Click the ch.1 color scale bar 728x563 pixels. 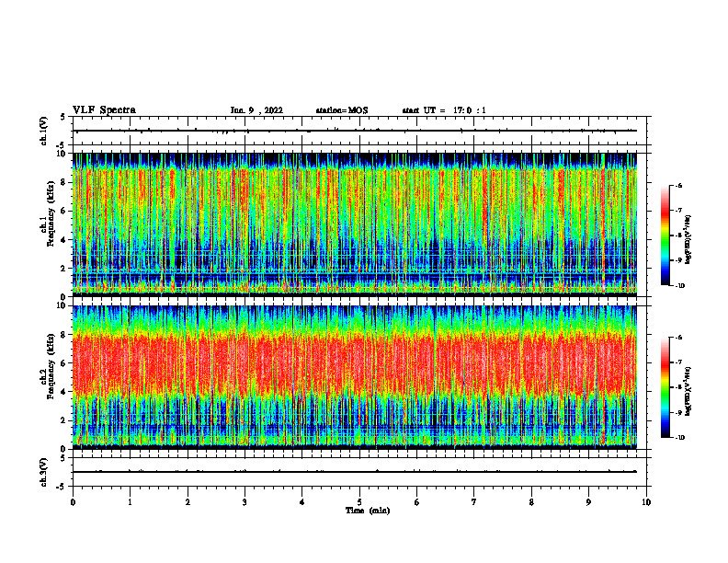point(665,236)
